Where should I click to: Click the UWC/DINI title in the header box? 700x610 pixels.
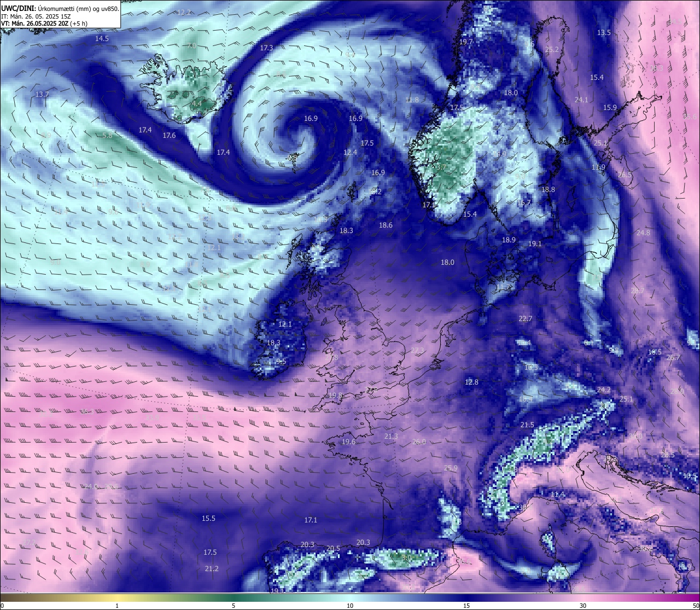(x=18, y=9)
